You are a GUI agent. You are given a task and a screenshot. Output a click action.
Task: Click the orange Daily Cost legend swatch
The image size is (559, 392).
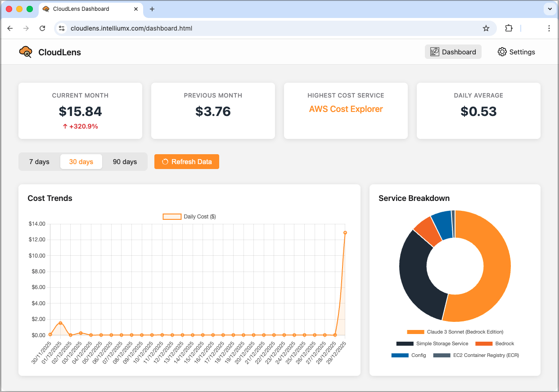pos(171,216)
